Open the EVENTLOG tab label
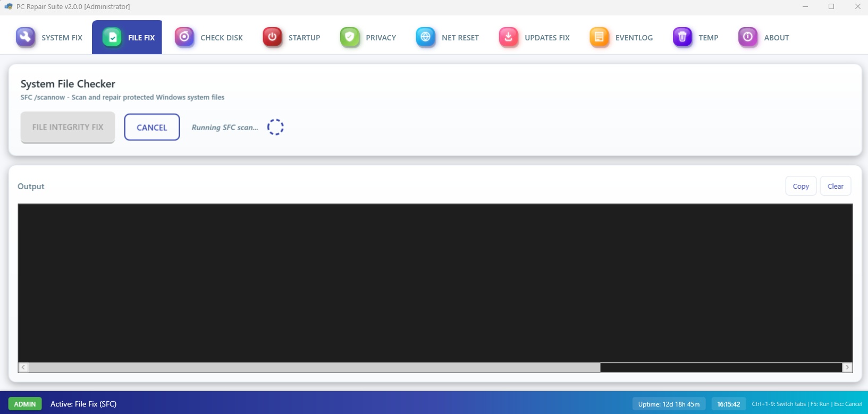 [x=634, y=38]
